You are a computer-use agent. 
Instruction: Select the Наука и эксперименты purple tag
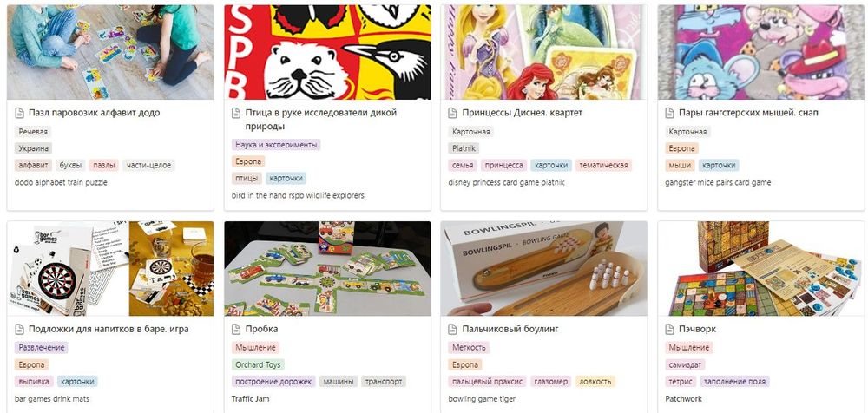click(276, 145)
